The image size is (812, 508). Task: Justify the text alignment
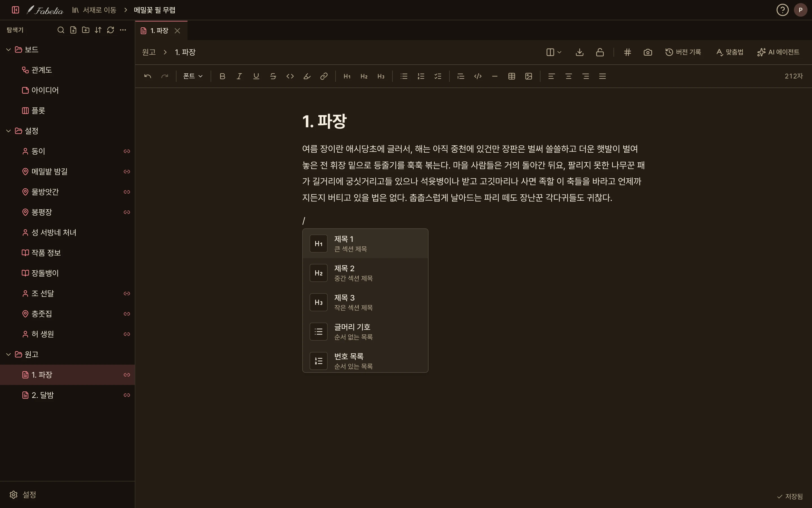pos(602,76)
